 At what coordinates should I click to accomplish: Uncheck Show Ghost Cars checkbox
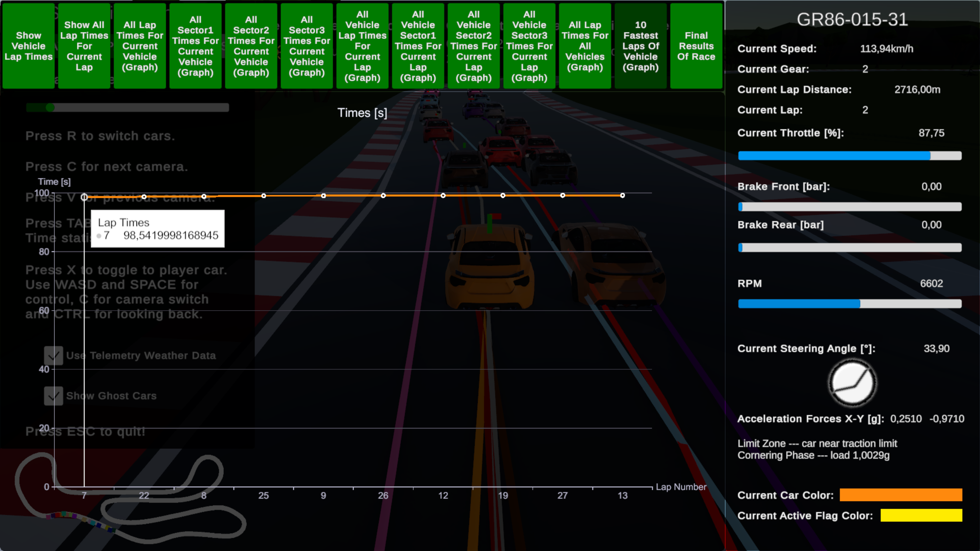[x=53, y=396]
